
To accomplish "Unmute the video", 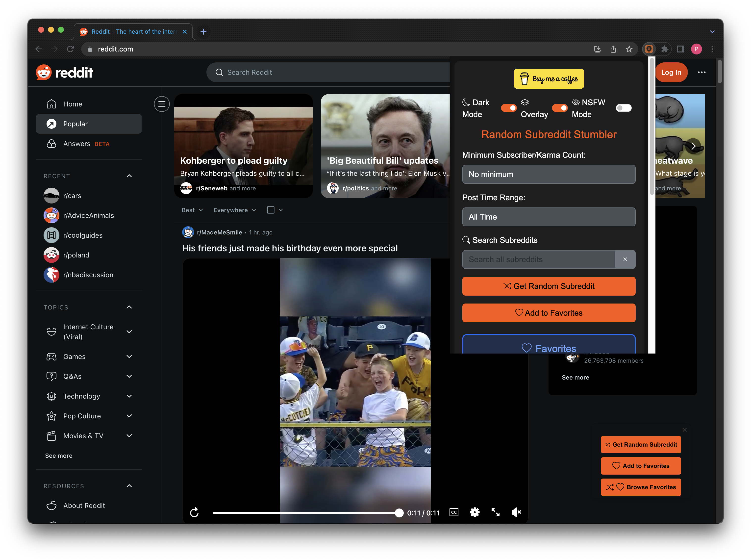I will point(516,512).
